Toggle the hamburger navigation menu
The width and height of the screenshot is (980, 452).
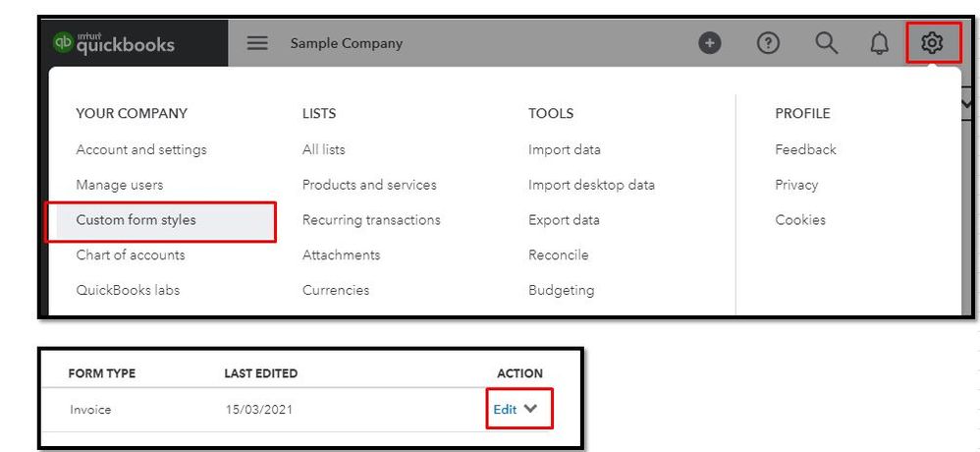pyautogui.click(x=257, y=43)
